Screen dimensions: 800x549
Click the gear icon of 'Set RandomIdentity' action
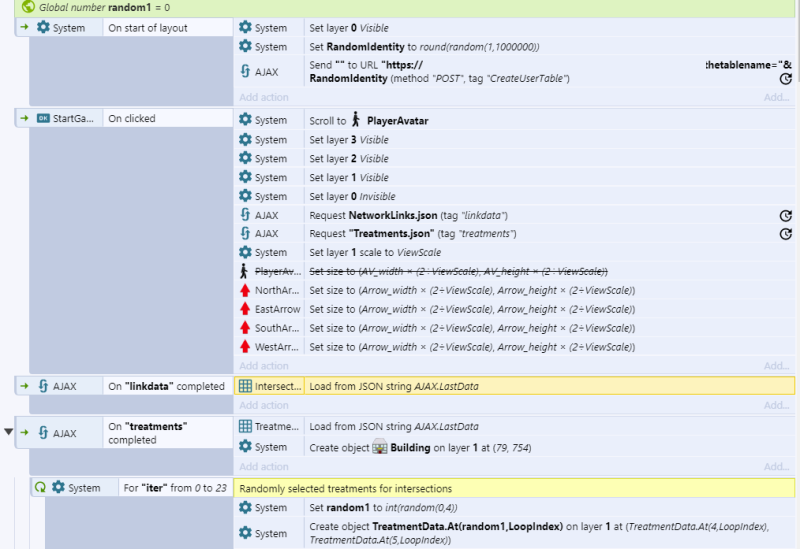pyautogui.click(x=245, y=46)
